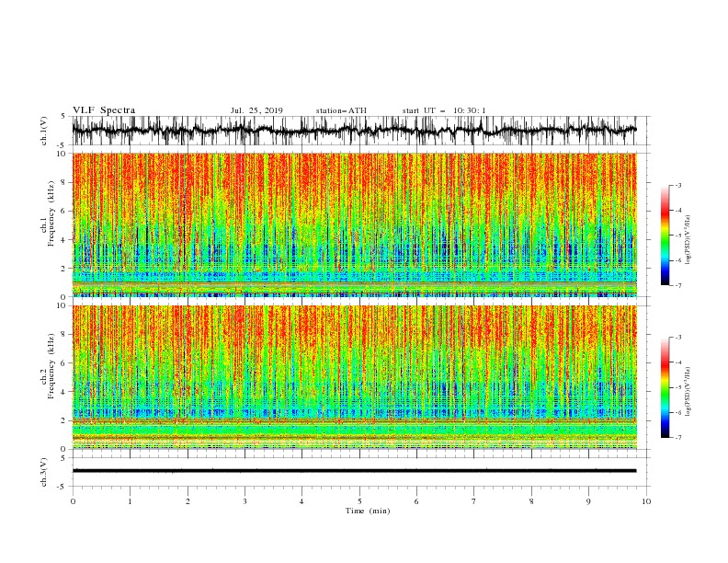This screenshot has width=728, height=563.
Task: Click the "2" kHz tick on ch.1 spectrogram
Action: (63, 269)
